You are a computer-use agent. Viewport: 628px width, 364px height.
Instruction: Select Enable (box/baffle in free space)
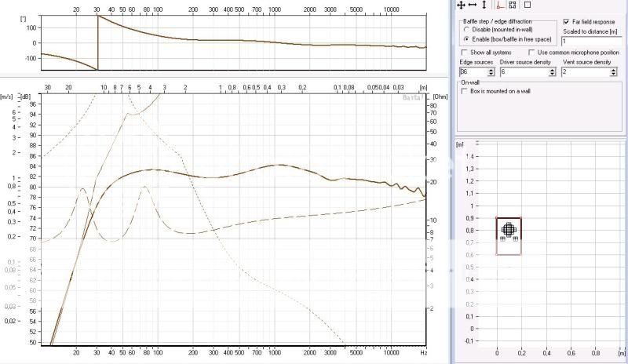467,38
